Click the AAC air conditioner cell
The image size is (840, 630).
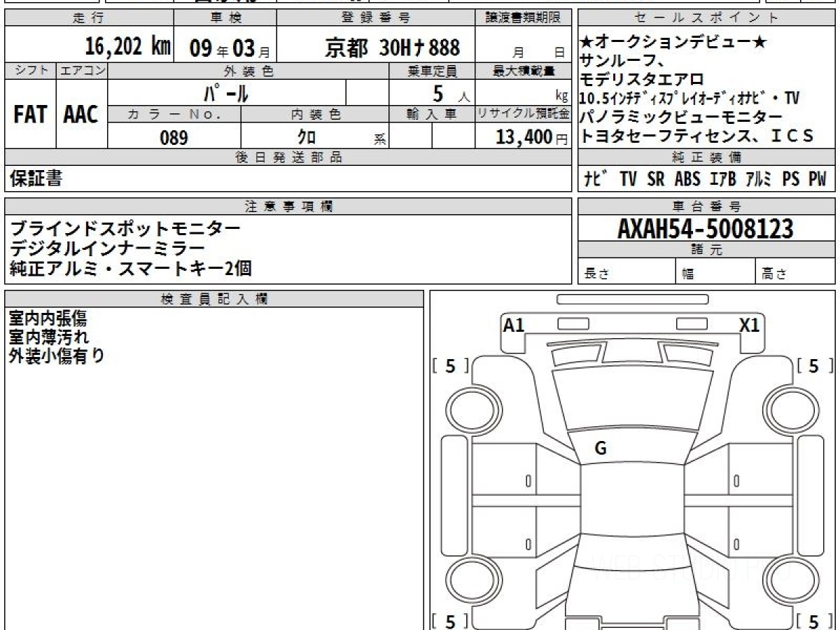(x=81, y=115)
